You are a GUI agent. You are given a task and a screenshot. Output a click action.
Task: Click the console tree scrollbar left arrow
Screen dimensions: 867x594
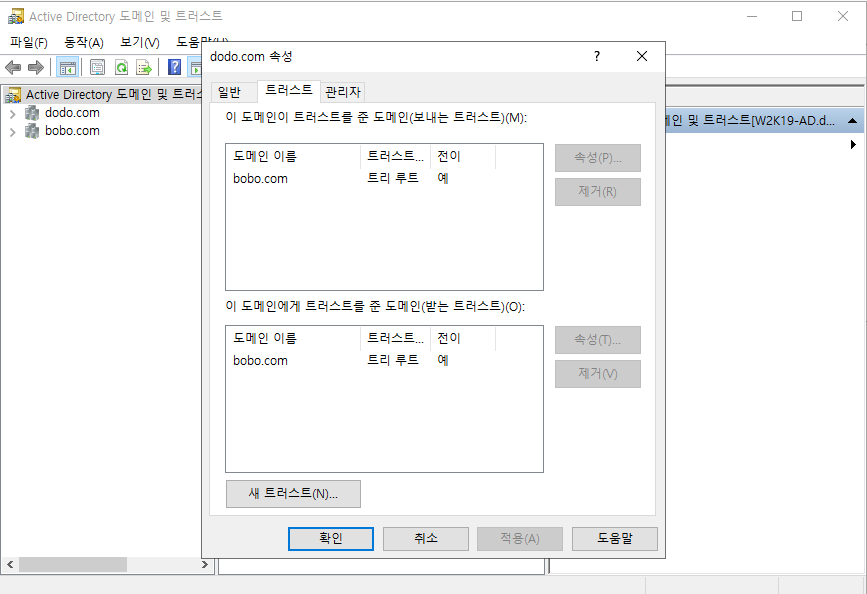tap(10, 565)
